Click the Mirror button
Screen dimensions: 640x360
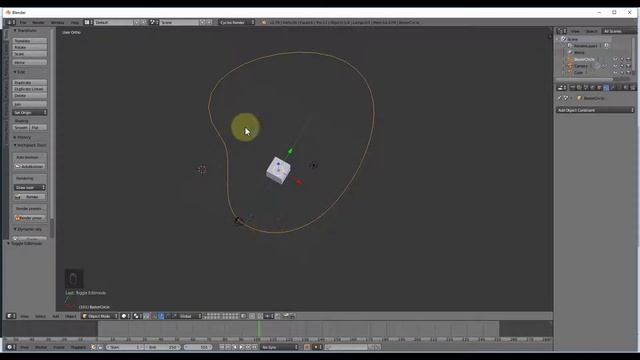coord(29,62)
